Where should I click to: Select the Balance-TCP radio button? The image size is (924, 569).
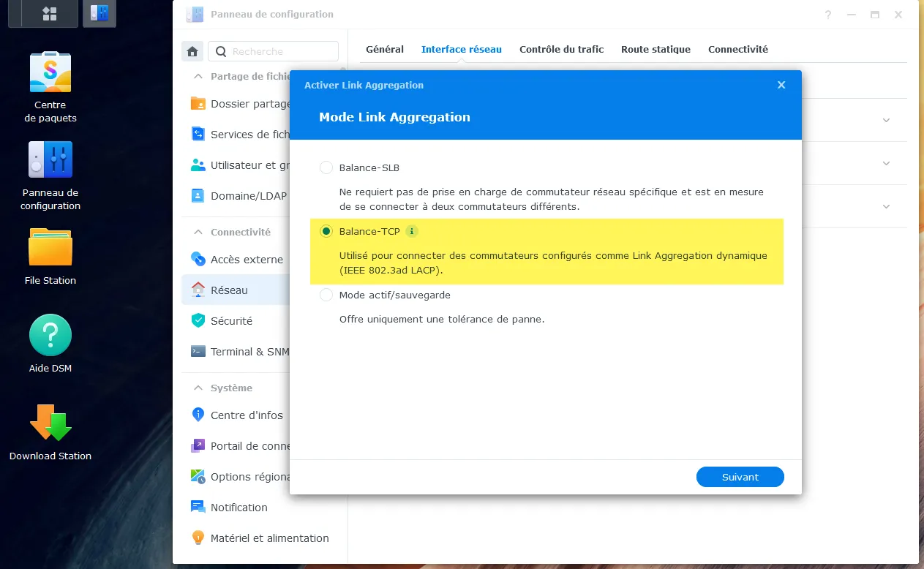coord(326,232)
